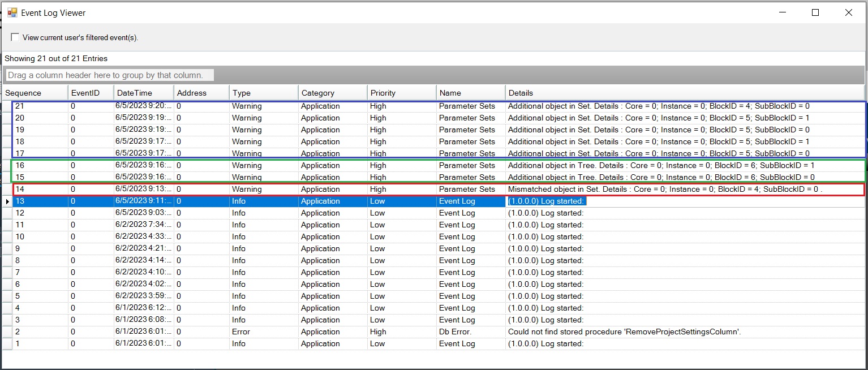Select Sequence 7 cell
Image resolution: width=868 pixels, height=370 pixels.
click(40, 272)
